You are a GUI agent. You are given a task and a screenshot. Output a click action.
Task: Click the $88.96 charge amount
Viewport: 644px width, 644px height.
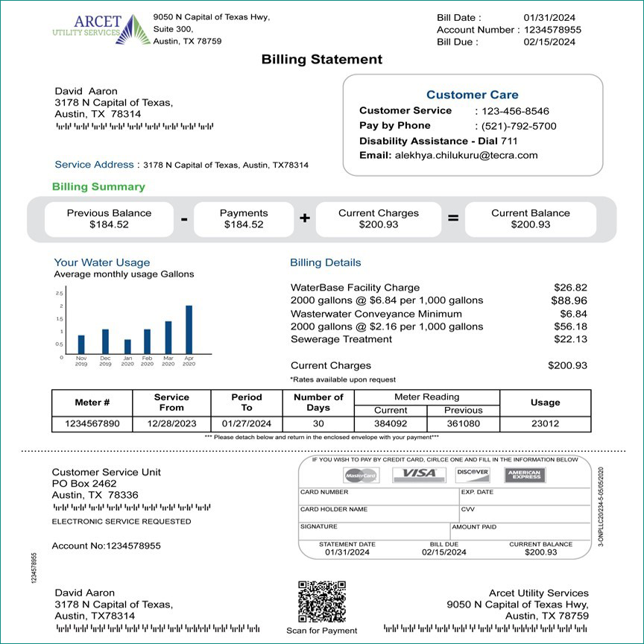[569, 300]
